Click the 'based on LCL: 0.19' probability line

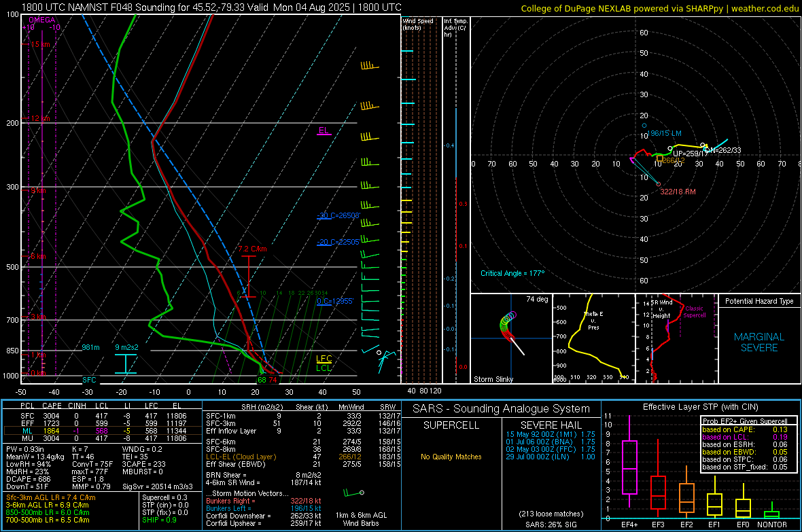click(745, 437)
